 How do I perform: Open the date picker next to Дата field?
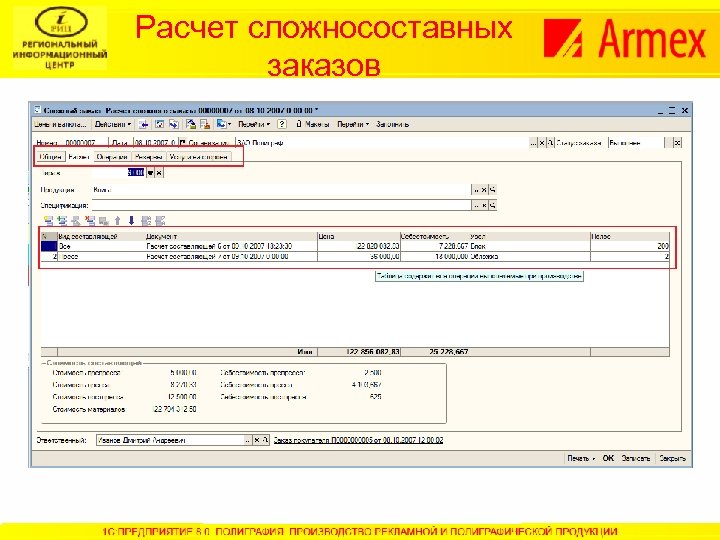point(183,143)
